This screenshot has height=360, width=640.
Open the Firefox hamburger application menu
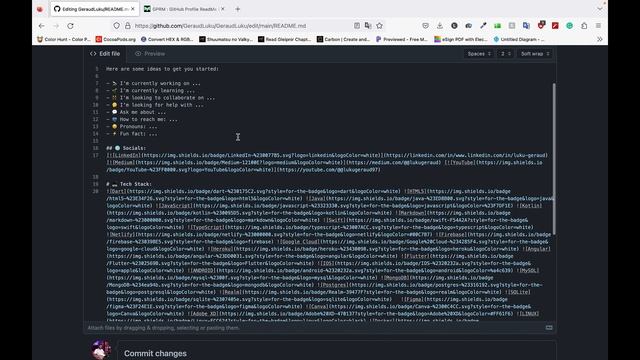598,26
